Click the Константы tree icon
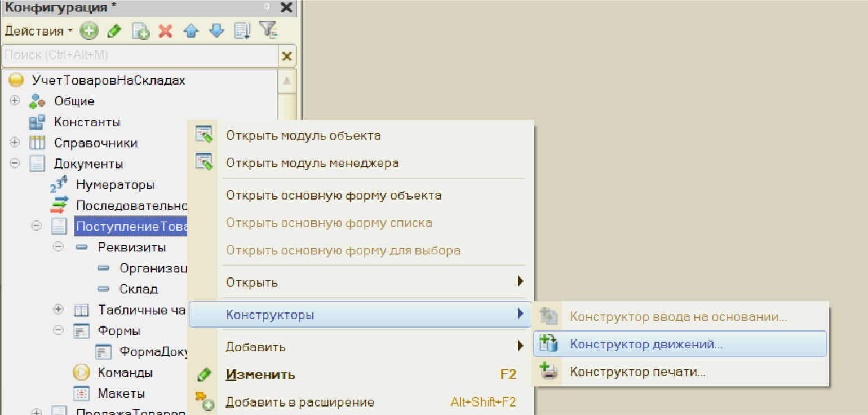 pos(37,122)
